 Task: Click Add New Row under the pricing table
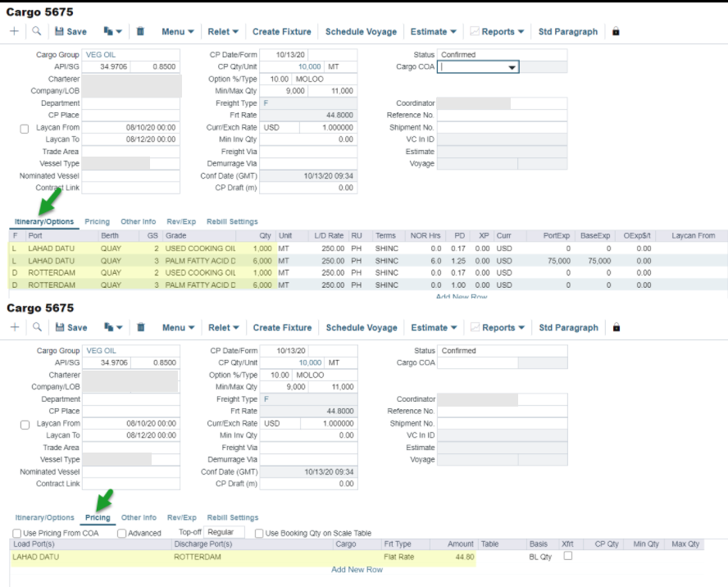pos(357,570)
